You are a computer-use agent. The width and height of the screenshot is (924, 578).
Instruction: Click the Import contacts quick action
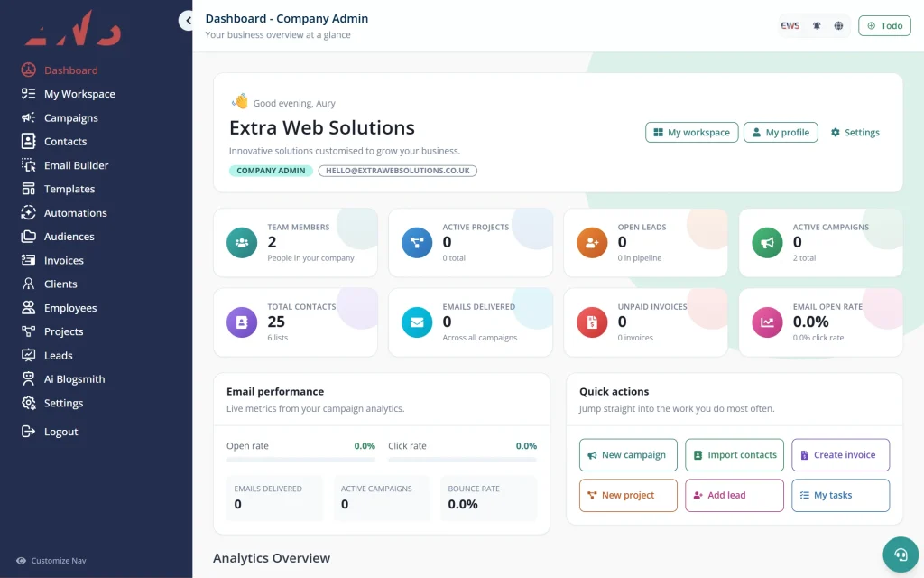point(735,455)
